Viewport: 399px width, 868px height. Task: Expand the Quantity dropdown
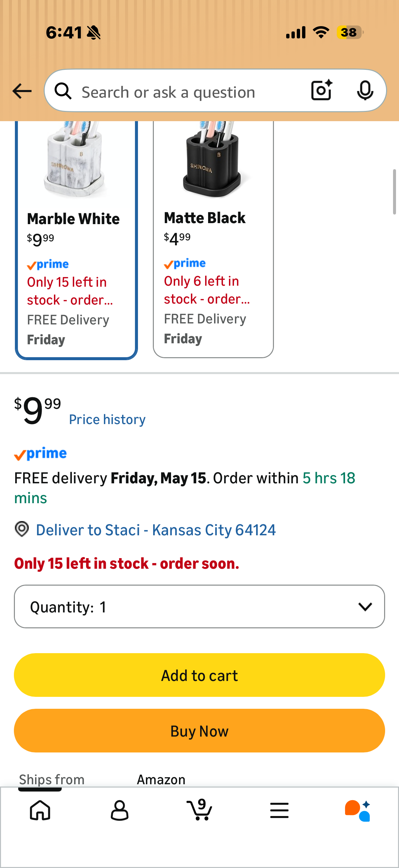point(199,606)
